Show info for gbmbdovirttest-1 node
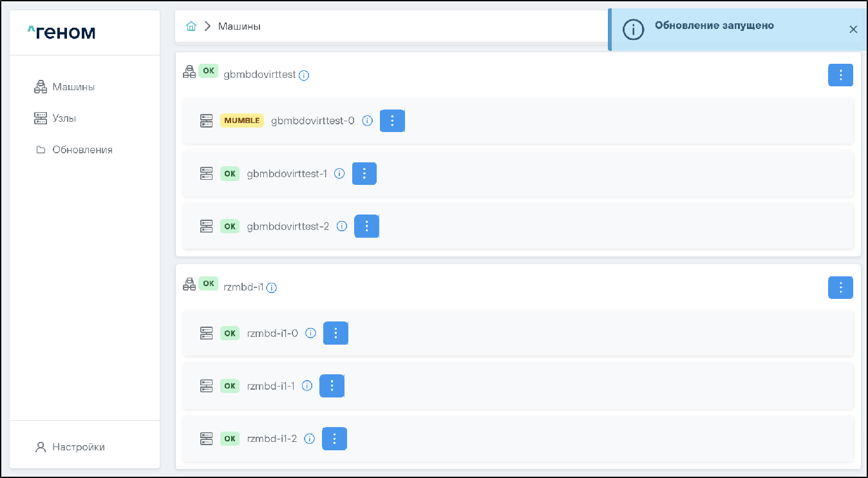This screenshot has width=868, height=478. 340,173
